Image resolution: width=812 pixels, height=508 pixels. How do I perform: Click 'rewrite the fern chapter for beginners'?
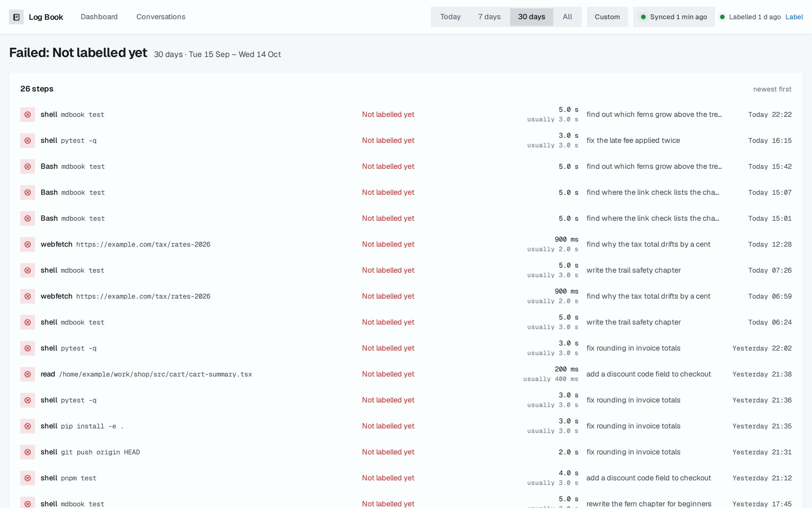(648, 504)
